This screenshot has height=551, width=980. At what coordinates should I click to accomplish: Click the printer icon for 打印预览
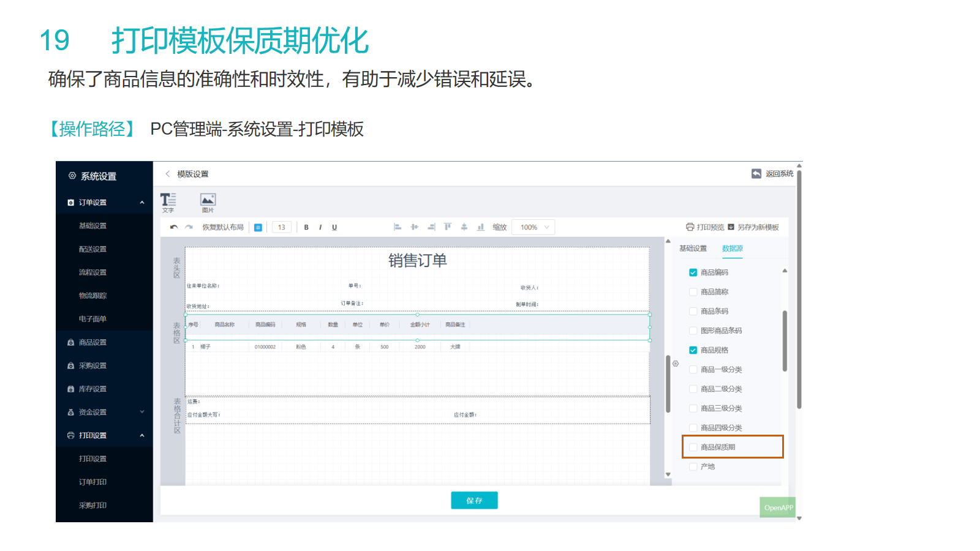click(690, 227)
